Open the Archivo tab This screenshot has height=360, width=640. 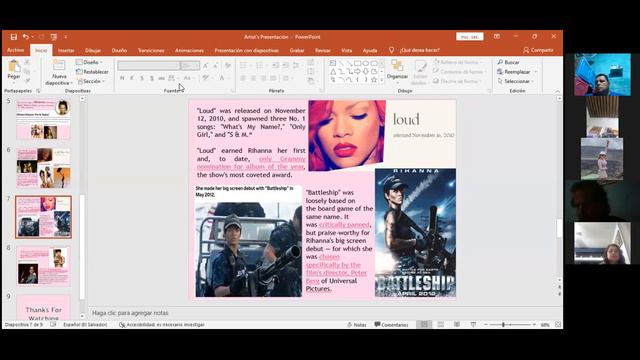(x=16, y=50)
